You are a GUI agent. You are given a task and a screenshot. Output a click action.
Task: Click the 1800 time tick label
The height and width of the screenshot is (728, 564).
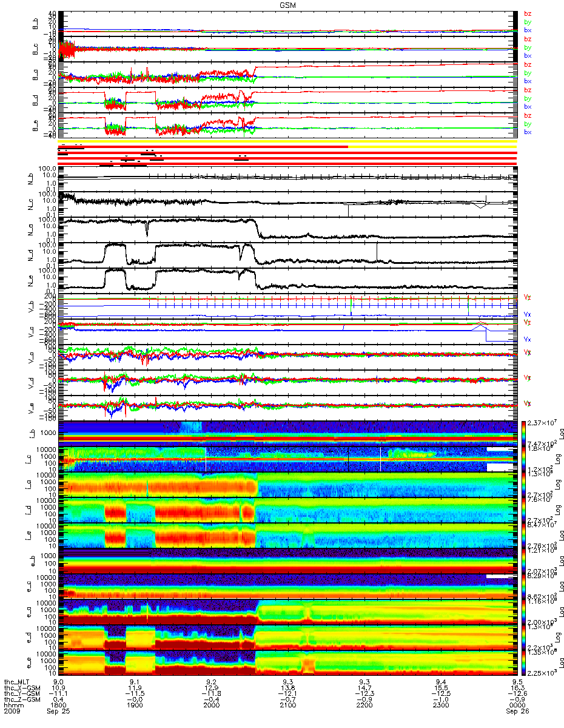[59, 705]
